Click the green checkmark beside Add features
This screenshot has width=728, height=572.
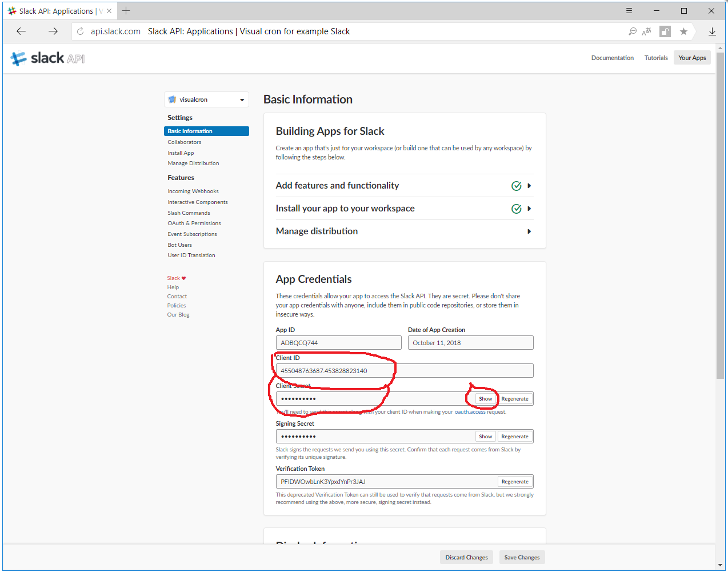(x=517, y=185)
